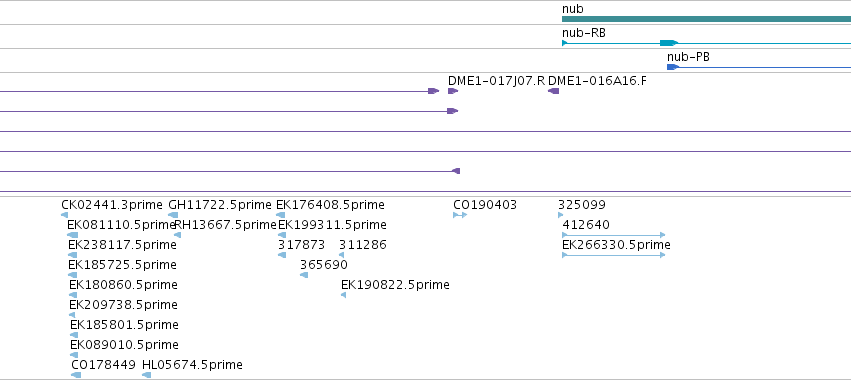Select the EK199311.5prime EST arrow
The height and width of the screenshot is (380, 851).
pyautogui.click(x=282, y=235)
